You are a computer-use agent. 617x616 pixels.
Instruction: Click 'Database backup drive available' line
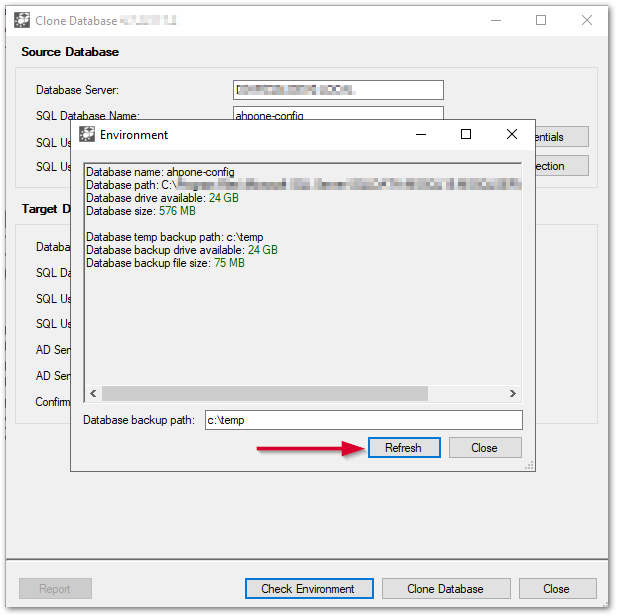(182, 250)
